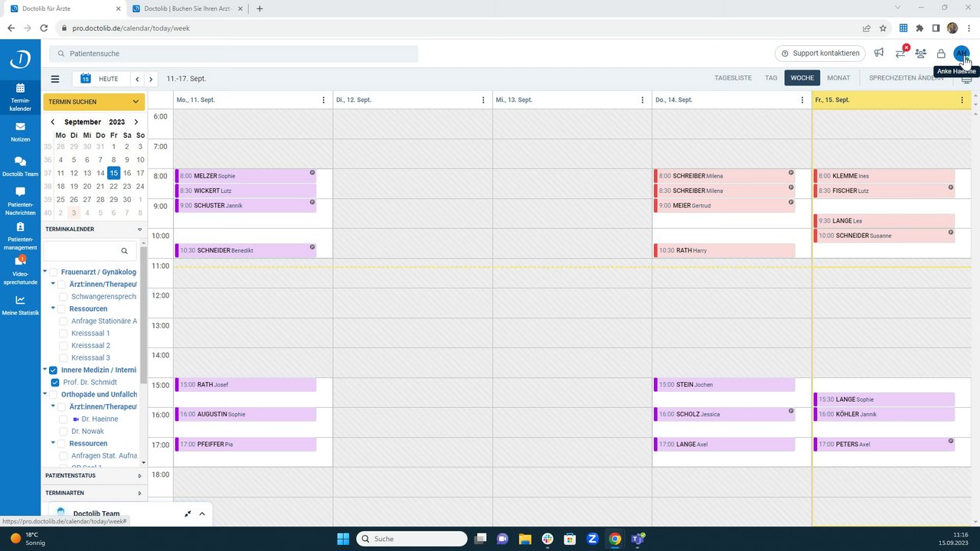Open options menu for Di., 12. Sept.
980x551 pixels.
pyautogui.click(x=483, y=100)
